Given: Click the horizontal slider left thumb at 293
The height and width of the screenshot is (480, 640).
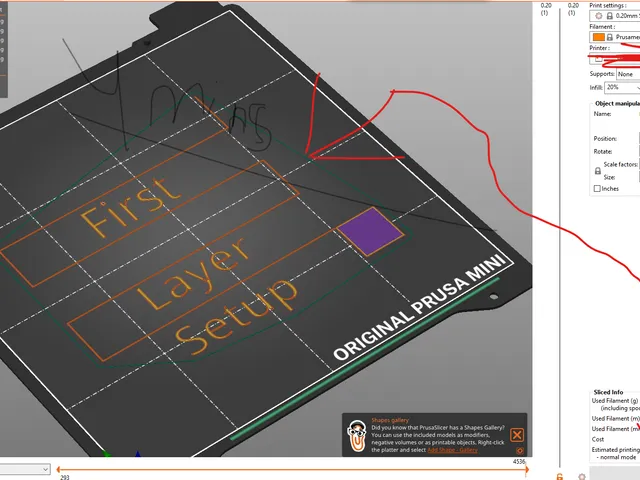Looking at the screenshot, I should pos(58,470).
